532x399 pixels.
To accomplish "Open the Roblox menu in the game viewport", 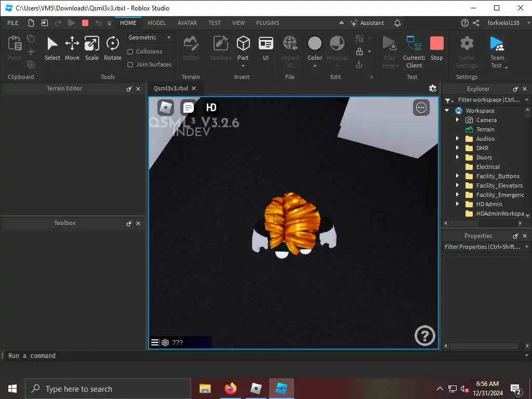I will pos(166,108).
